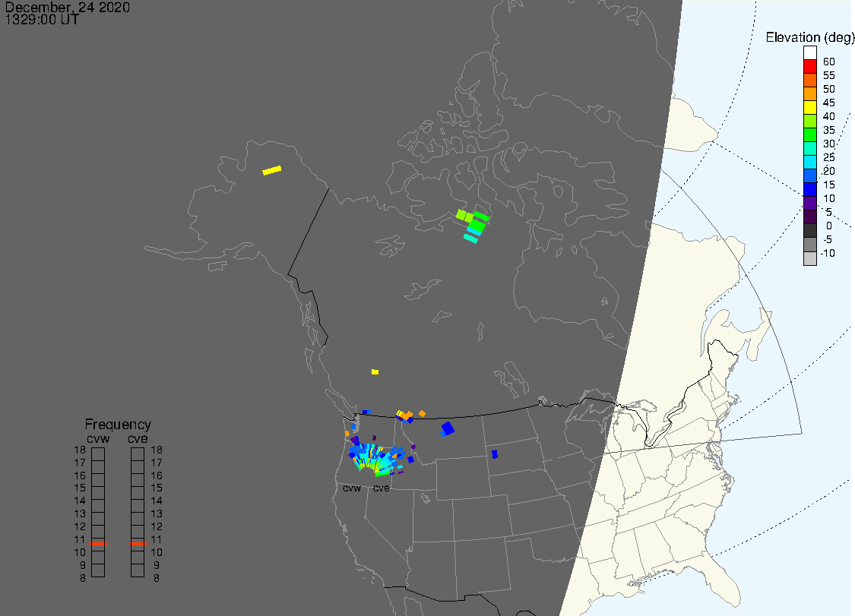
Task: Click the bottom cell of cve frequency bar
Action: click(138, 570)
